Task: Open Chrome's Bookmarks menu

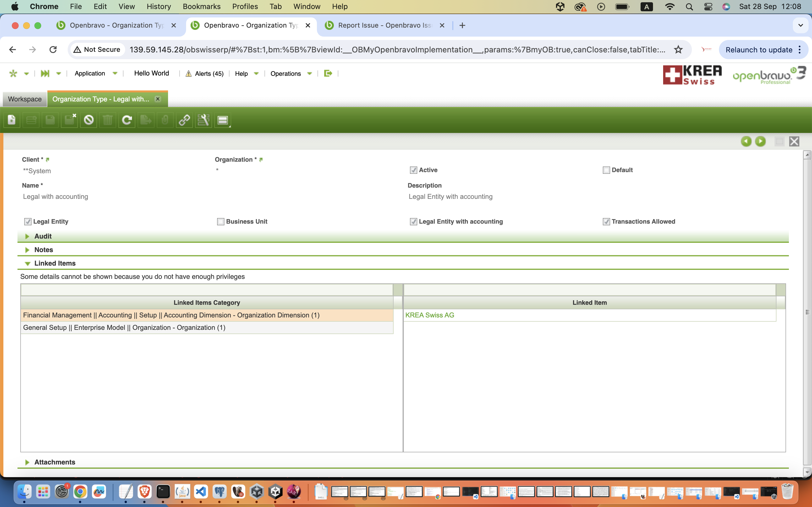Action: (x=201, y=6)
